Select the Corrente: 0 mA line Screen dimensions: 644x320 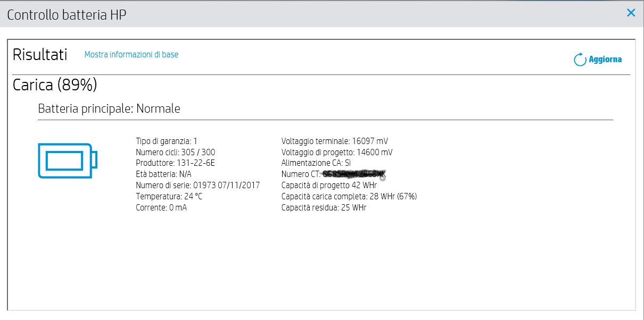(x=162, y=208)
